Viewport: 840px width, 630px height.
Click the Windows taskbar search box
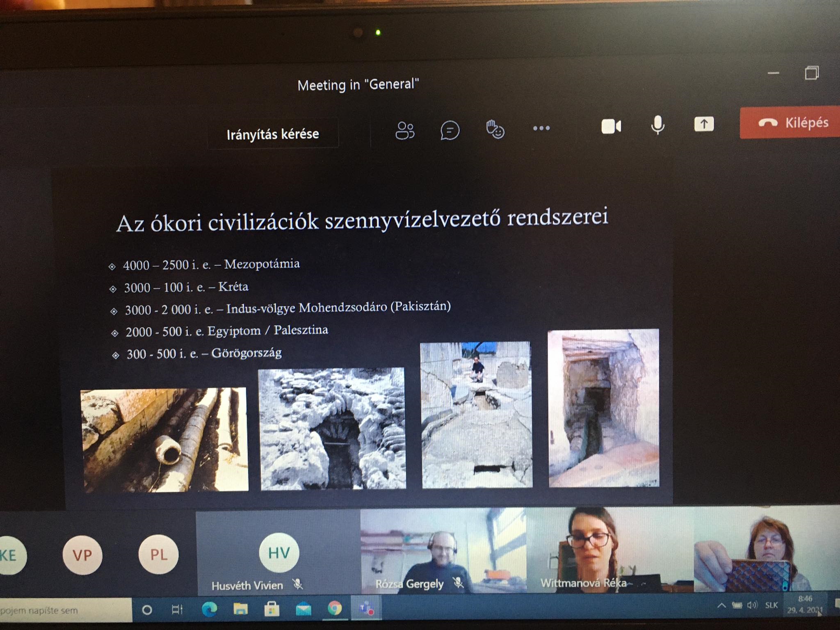(66, 610)
